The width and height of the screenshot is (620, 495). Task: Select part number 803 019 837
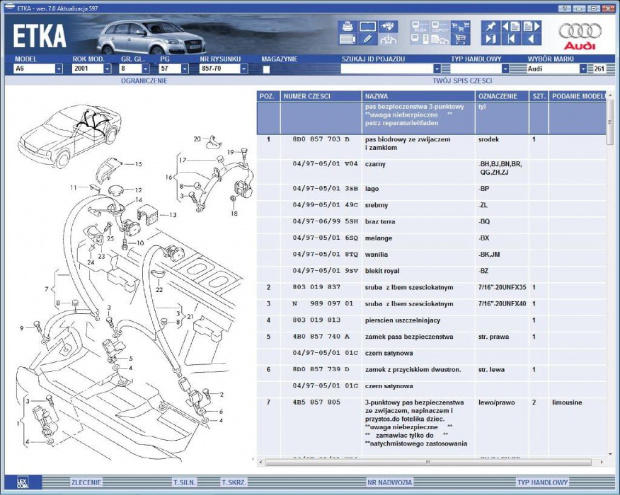point(316,287)
